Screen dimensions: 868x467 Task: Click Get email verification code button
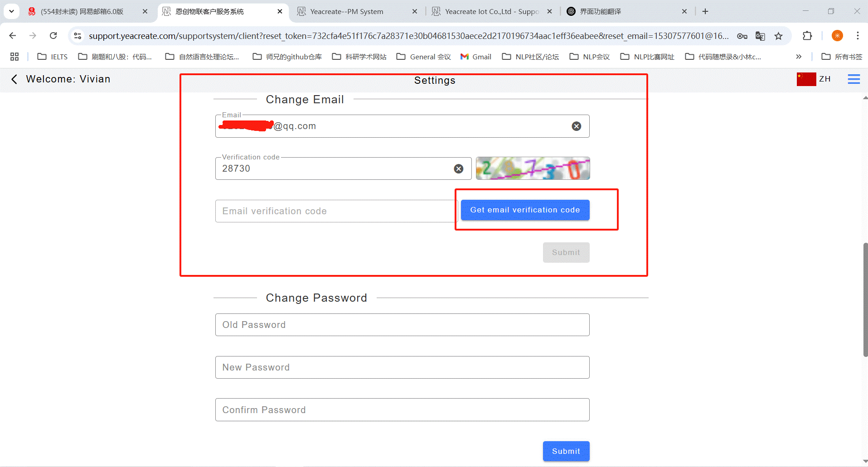point(525,210)
